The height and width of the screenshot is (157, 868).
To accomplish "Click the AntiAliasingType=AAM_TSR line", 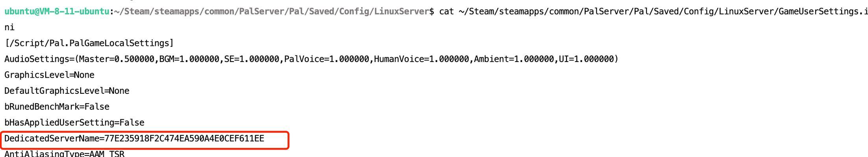I will coord(65,153).
